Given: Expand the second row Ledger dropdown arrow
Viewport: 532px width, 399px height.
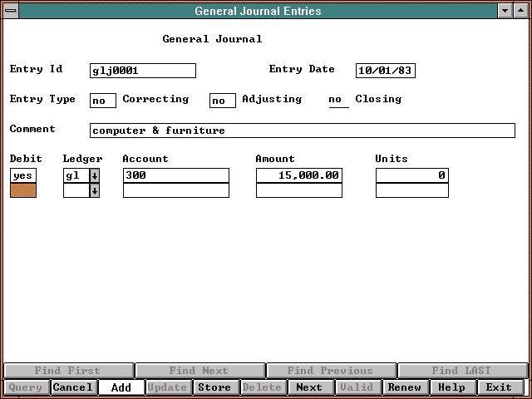Looking at the screenshot, I should [x=95, y=190].
